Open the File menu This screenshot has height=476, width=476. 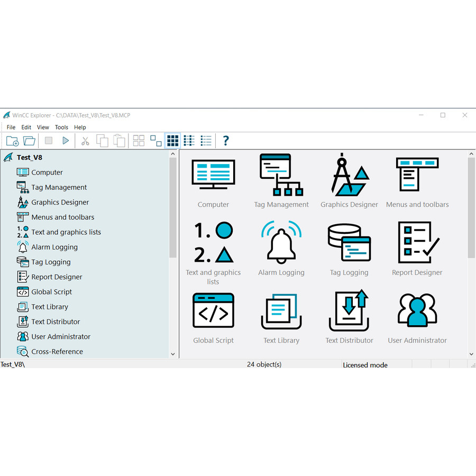pyautogui.click(x=11, y=127)
